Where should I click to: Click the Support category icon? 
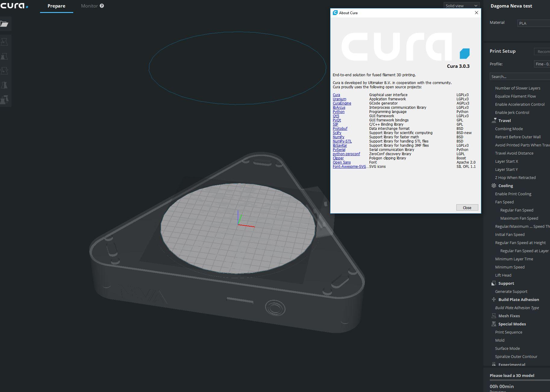point(494,283)
